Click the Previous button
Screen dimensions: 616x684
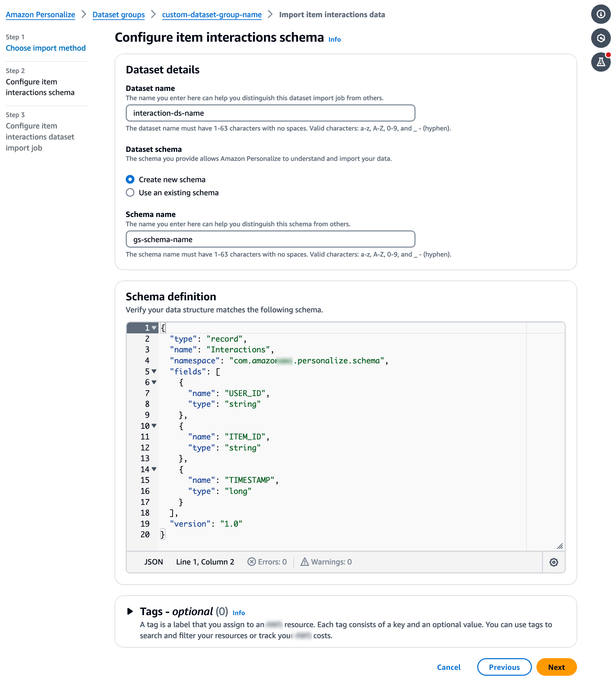pyautogui.click(x=504, y=667)
